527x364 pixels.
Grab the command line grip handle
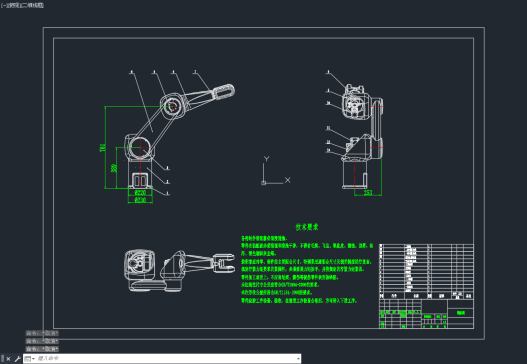pyautogui.click(x=3, y=359)
